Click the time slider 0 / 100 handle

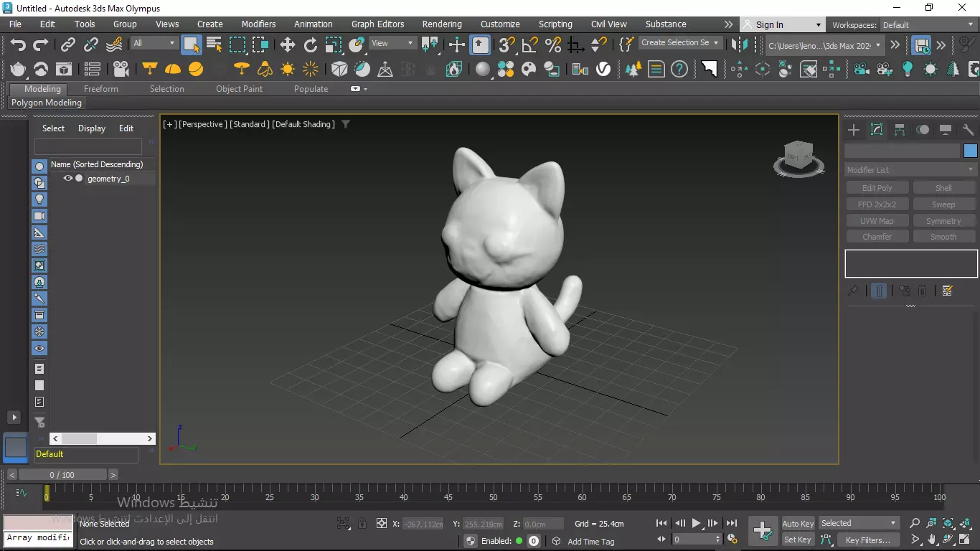pyautogui.click(x=62, y=475)
